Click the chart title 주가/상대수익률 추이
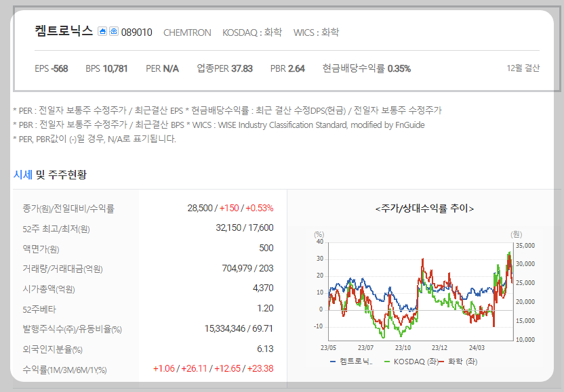 pyautogui.click(x=424, y=209)
